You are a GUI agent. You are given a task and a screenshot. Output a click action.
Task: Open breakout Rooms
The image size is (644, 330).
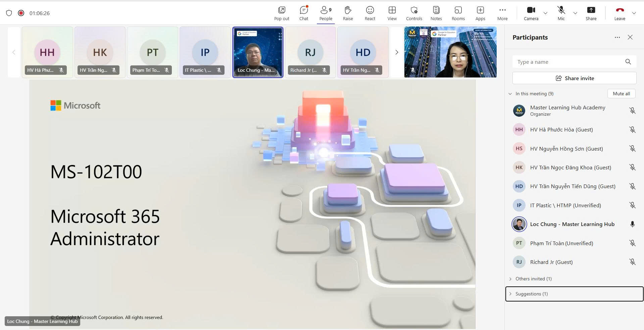click(458, 13)
